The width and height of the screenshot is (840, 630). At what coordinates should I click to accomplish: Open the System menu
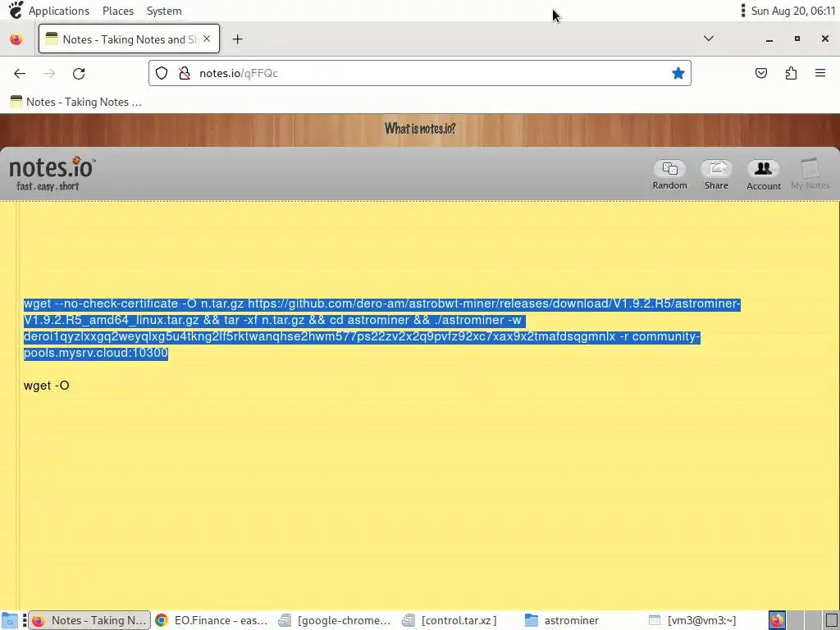(x=164, y=11)
